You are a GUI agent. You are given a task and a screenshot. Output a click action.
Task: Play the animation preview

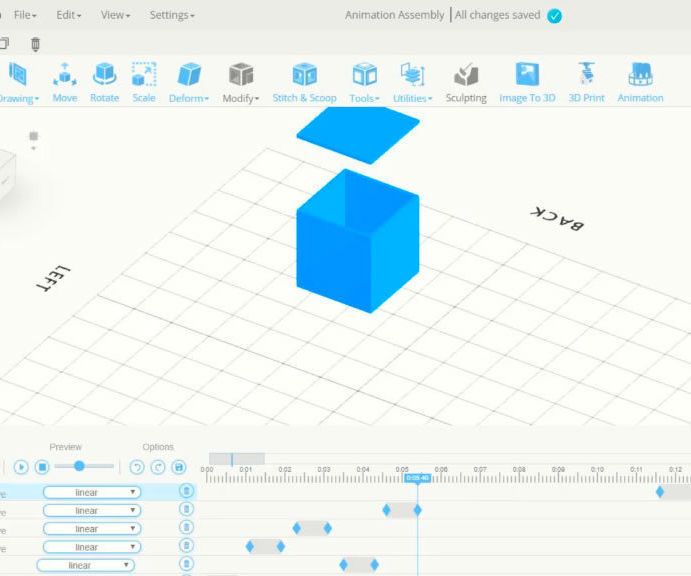point(21,467)
